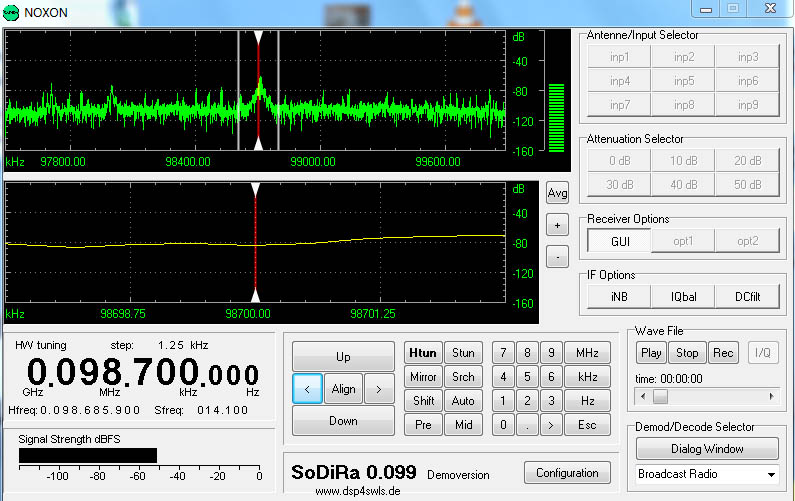Open the Configuration window
The width and height of the screenshot is (795, 501).
pyautogui.click(x=567, y=473)
